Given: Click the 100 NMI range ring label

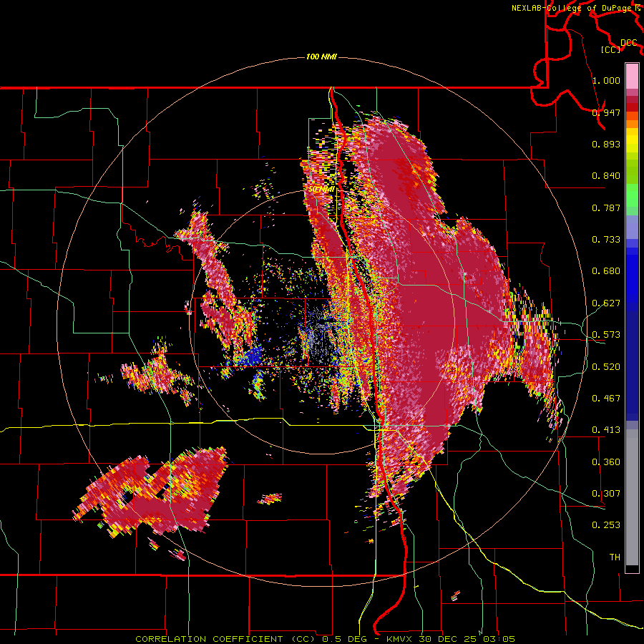Looking at the screenshot, I should click(321, 57).
